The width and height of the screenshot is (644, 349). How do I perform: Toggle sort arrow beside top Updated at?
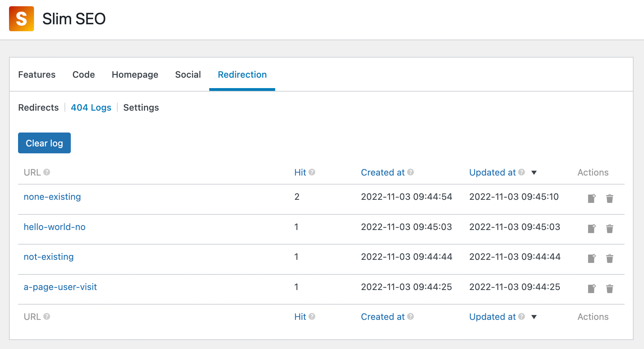click(534, 172)
